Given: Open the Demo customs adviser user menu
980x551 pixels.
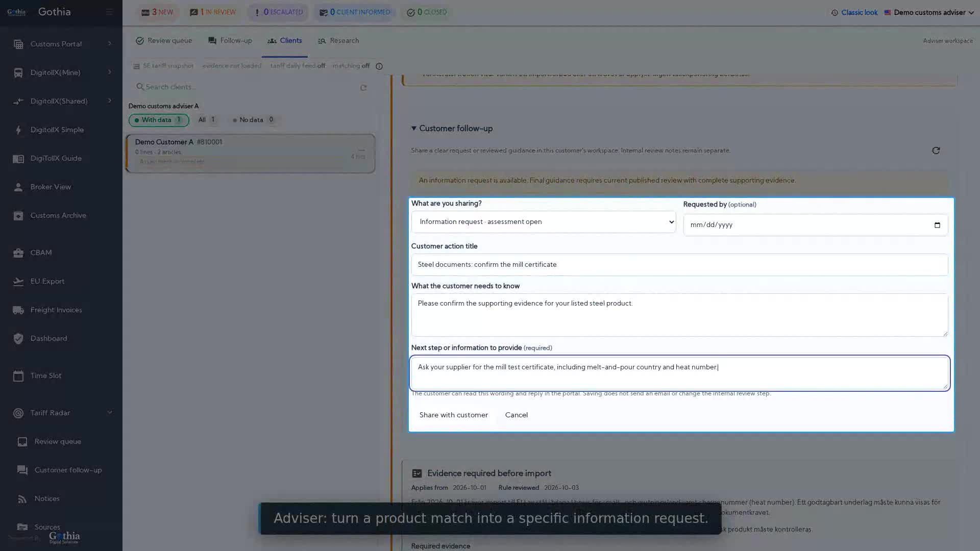Looking at the screenshot, I should point(929,13).
